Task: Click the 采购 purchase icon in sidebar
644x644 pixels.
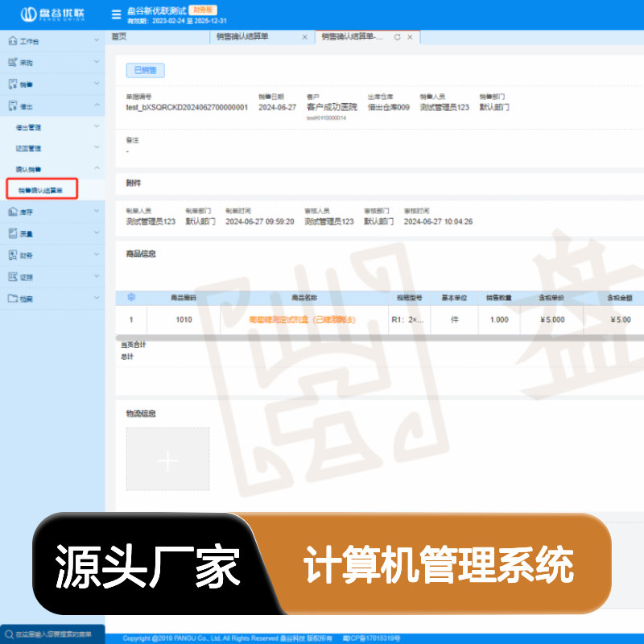Action: [13, 63]
